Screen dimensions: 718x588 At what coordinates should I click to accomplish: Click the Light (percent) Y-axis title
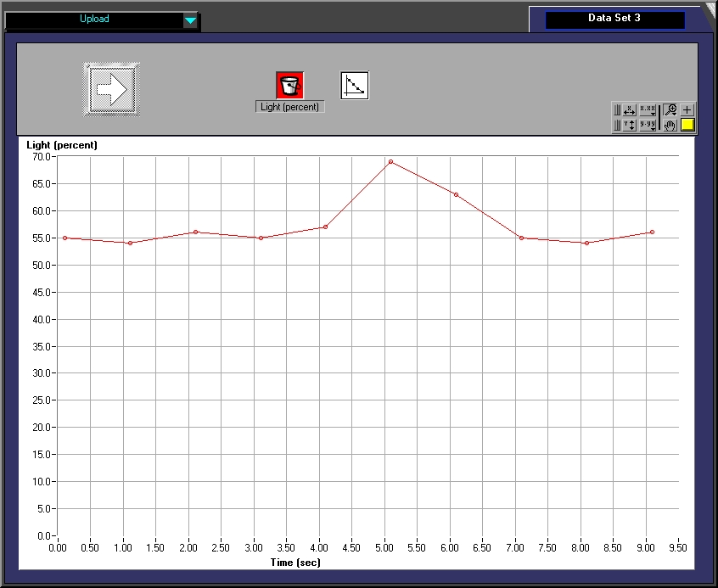coord(62,145)
